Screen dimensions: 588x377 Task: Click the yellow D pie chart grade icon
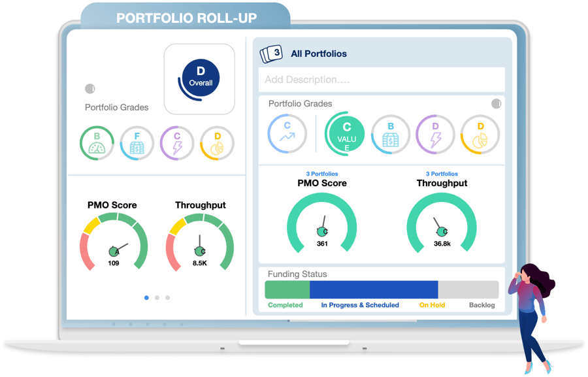coord(216,142)
